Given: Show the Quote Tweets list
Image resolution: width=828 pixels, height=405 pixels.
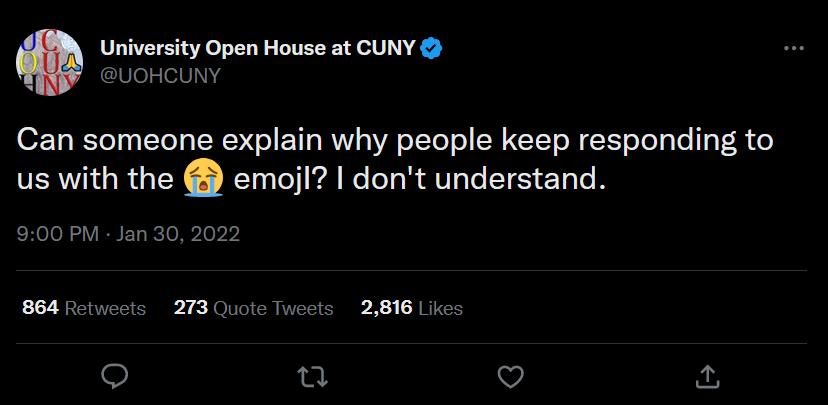Looking at the screenshot, I should 273,308.
